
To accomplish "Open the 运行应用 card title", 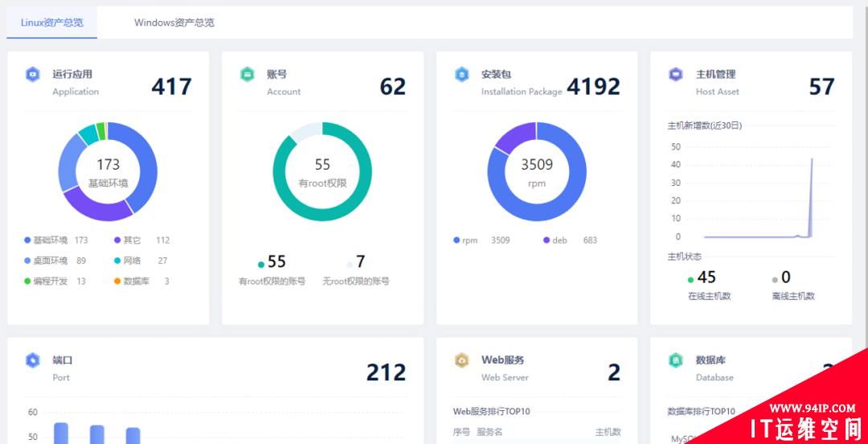I will click(72, 74).
